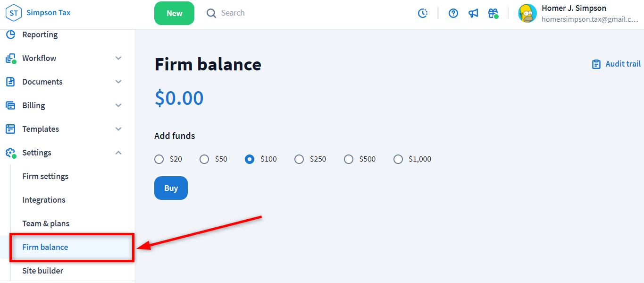Select the $250 funds radio button
Screen dimensions: 644x283
(x=299, y=159)
